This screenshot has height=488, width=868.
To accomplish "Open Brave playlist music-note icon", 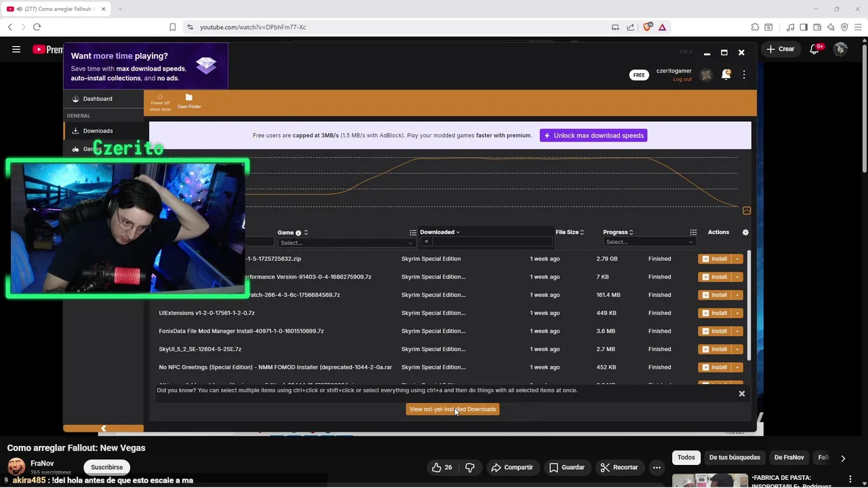I will (x=791, y=27).
